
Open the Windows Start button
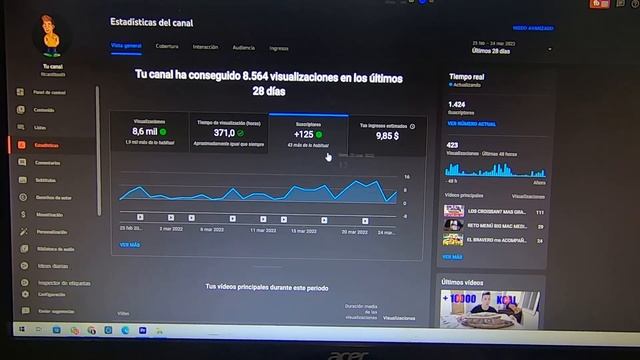[x=22, y=329]
